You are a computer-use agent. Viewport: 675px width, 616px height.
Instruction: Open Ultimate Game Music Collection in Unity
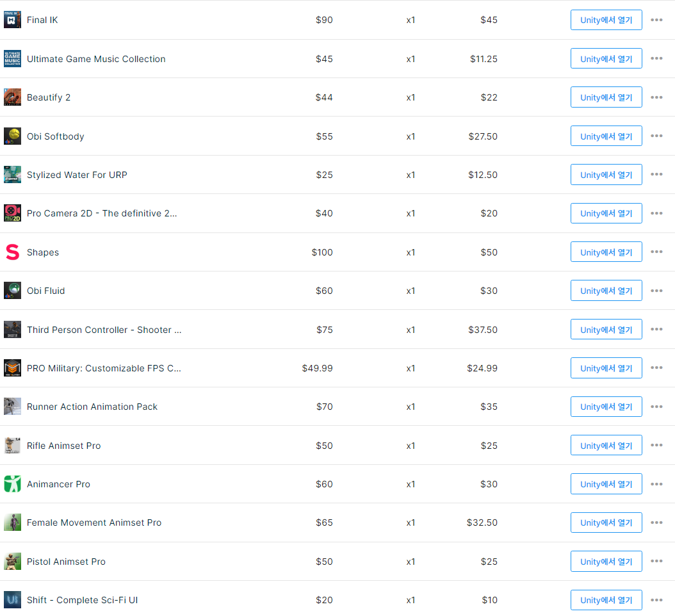[606, 58]
